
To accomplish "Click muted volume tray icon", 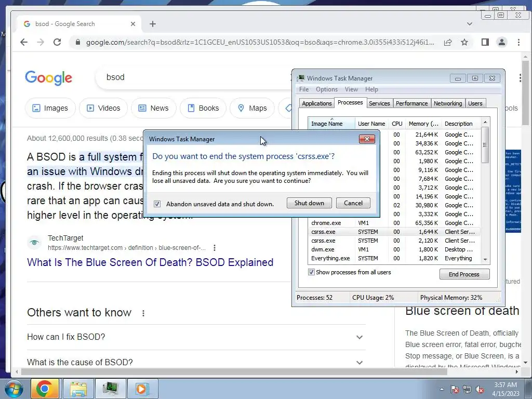I will tap(480, 389).
